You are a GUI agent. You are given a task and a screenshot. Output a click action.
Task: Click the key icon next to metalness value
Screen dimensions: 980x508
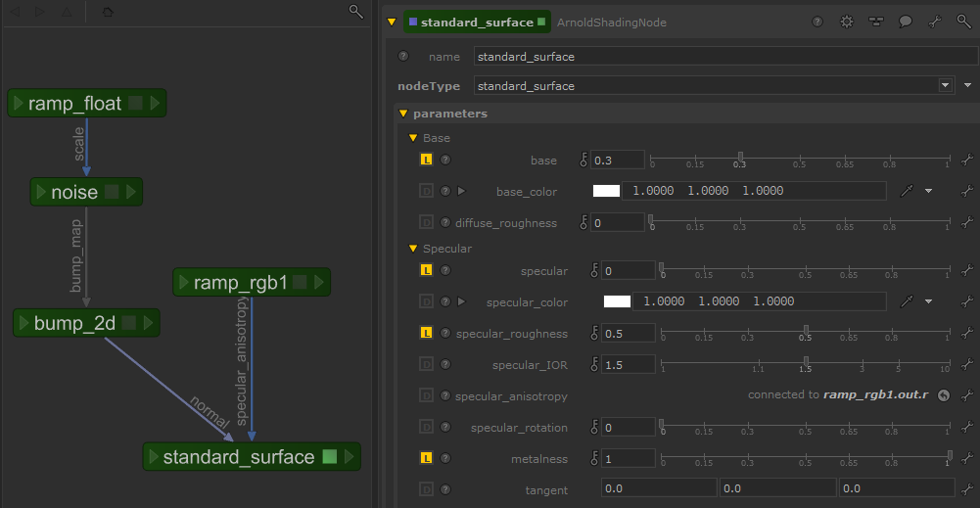[594, 457]
